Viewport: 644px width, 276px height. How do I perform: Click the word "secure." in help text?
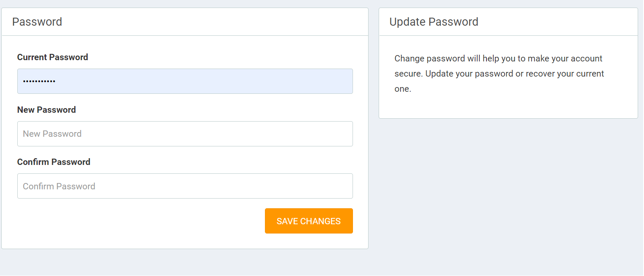coord(408,74)
